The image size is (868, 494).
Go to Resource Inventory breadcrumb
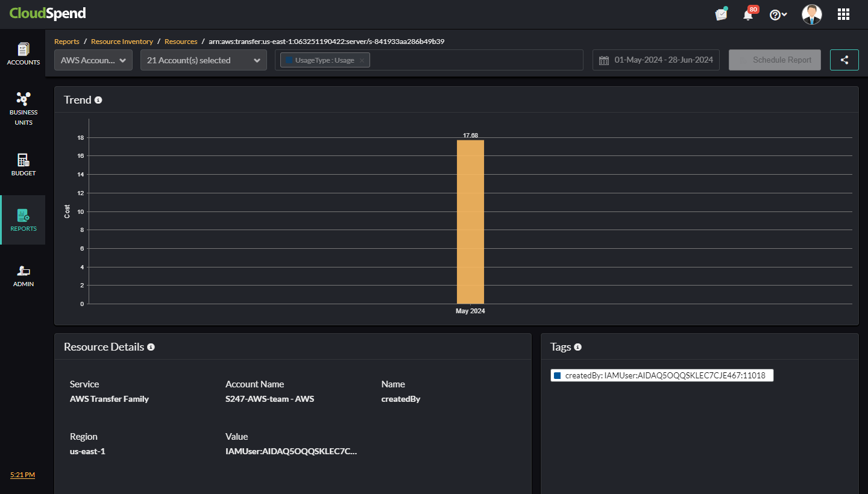tap(122, 41)
